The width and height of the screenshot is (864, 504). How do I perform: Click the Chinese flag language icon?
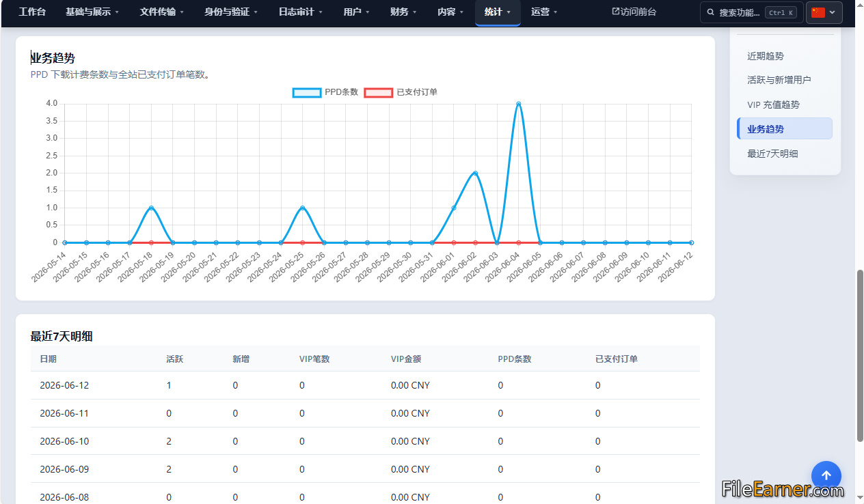click(818, 12)
